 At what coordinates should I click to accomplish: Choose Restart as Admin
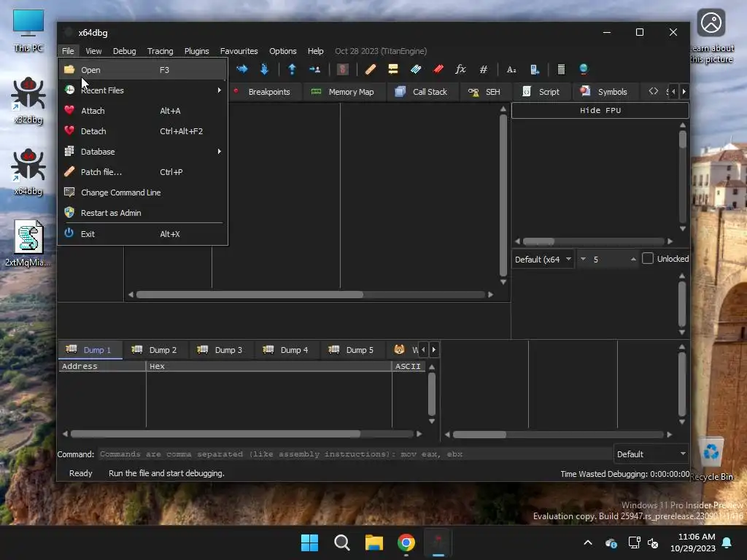click(x=142, y=213)
